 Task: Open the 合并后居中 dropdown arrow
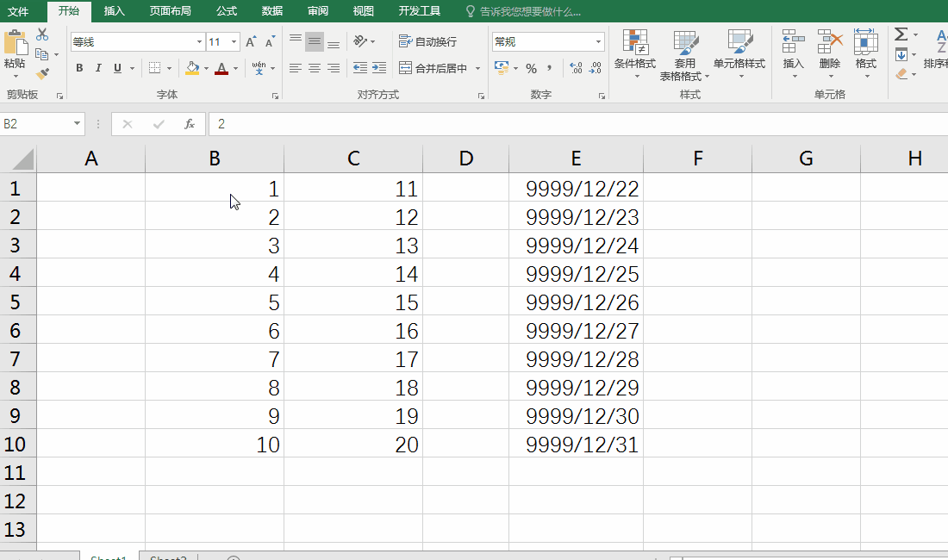pyautogui.click(x=477, y=68)
